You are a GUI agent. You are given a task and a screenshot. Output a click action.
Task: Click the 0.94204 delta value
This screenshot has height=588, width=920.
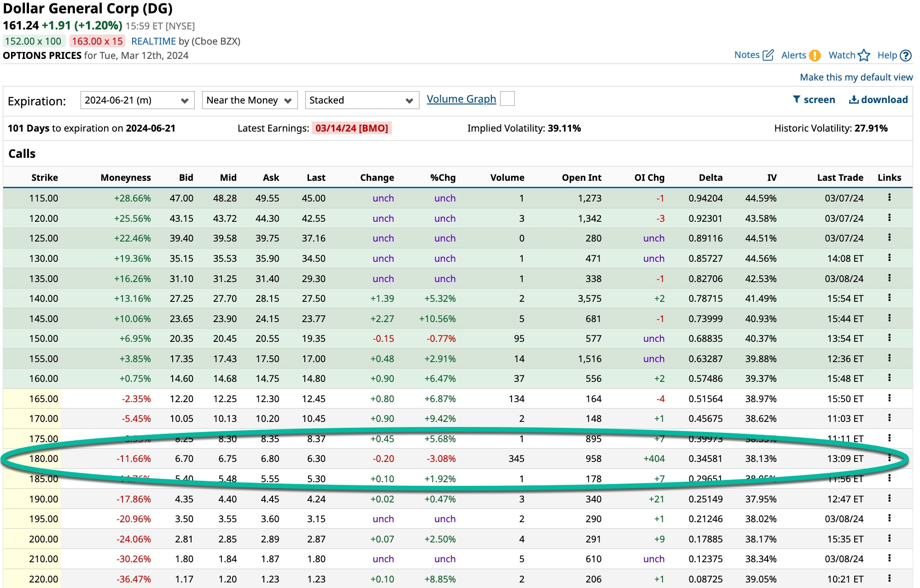705,198
